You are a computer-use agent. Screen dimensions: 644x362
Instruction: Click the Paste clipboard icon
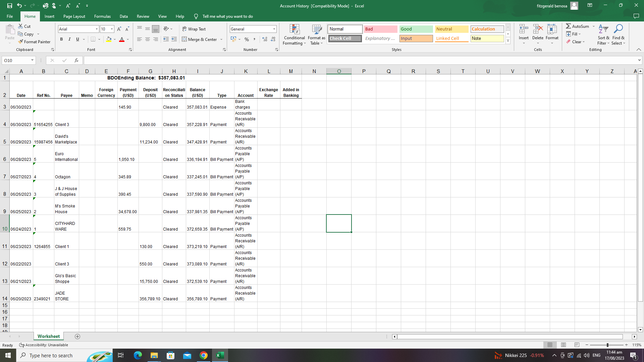pos(10,29)
